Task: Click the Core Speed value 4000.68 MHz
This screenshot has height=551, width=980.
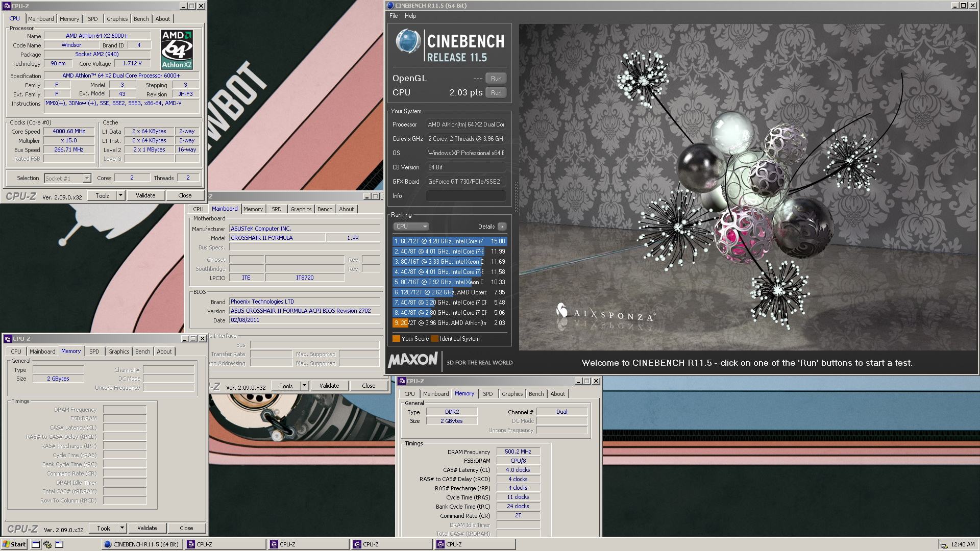Action: (69, 131)
